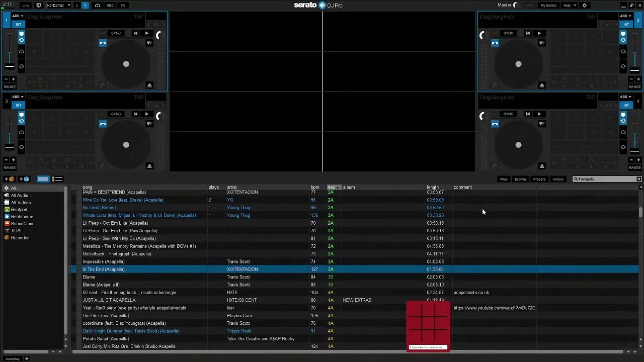Switch library to simple list view
Image resolution: width=644 pixels, height=362 pixels.
58,179
